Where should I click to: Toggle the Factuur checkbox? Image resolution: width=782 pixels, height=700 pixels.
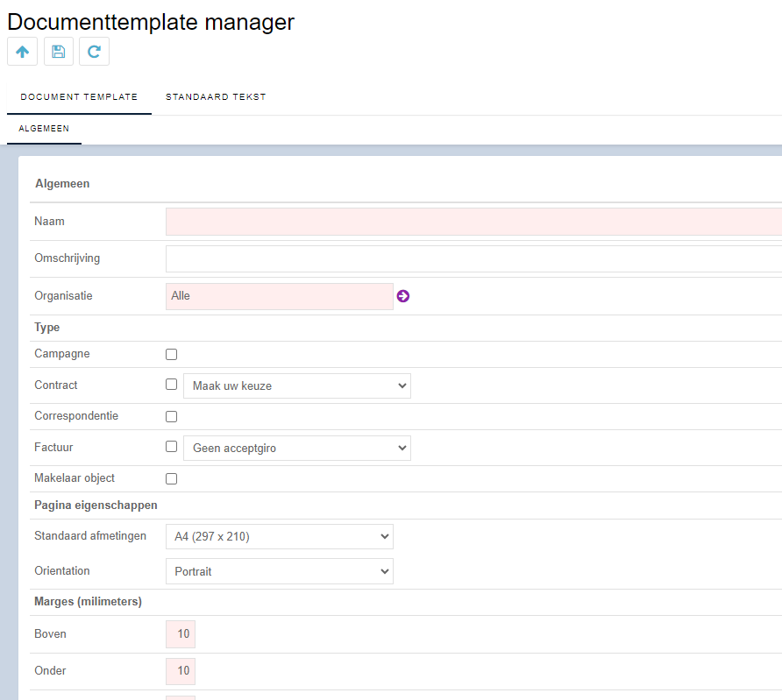pyautogui.click(x=172, y=447)
